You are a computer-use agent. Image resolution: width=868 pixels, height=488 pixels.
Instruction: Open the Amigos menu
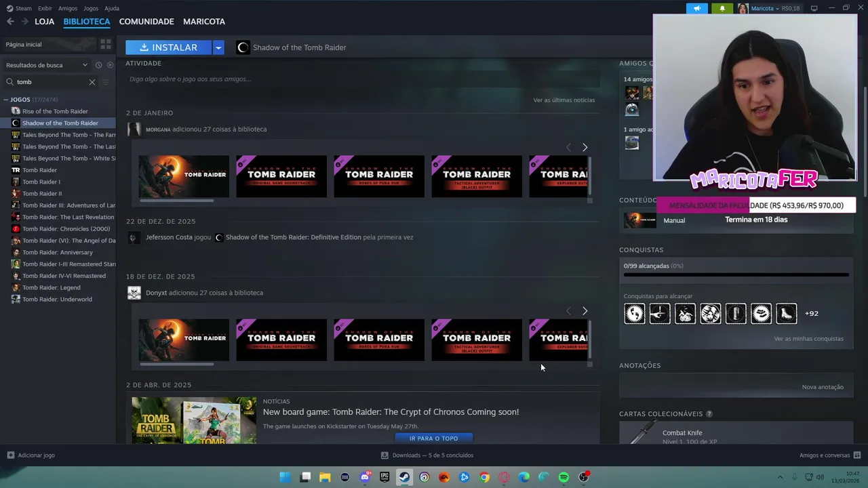tap(68, 8)
